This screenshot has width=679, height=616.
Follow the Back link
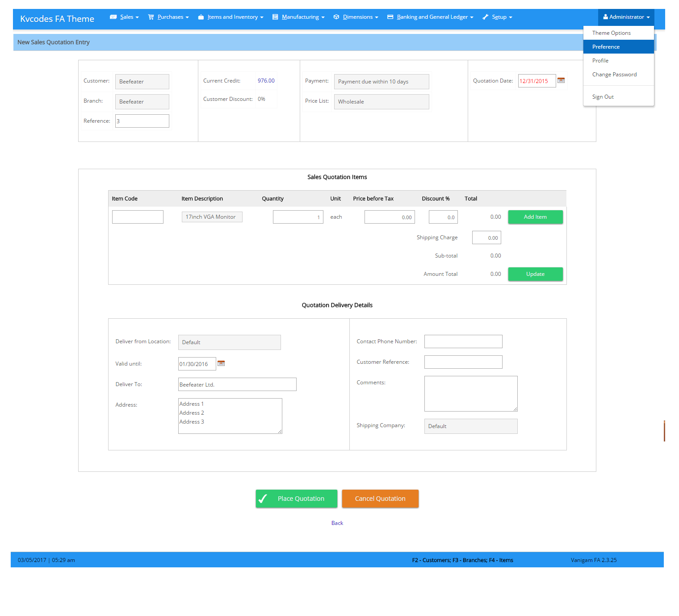337,523
